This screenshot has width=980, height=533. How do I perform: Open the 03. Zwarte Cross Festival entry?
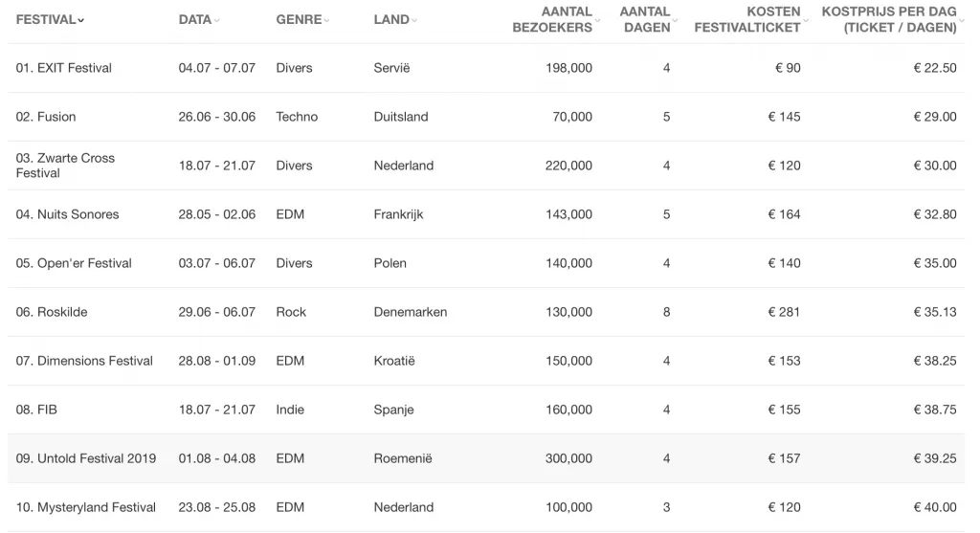[x=65, y=166]
